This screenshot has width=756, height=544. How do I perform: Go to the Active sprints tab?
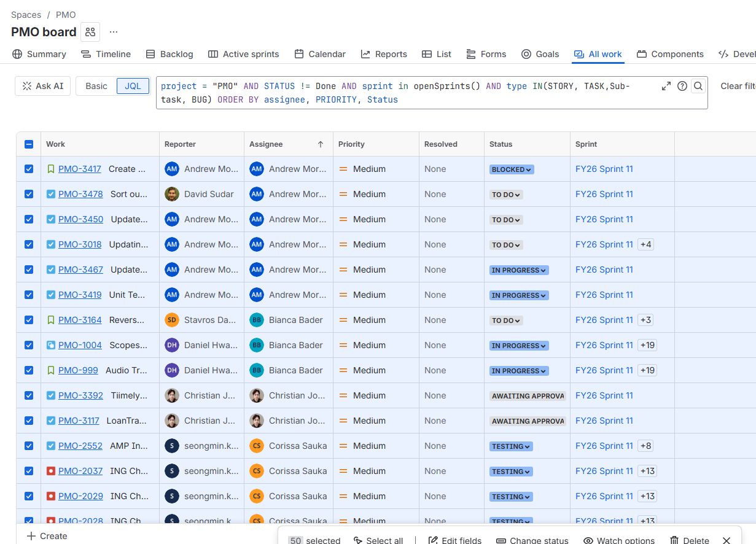244,54
